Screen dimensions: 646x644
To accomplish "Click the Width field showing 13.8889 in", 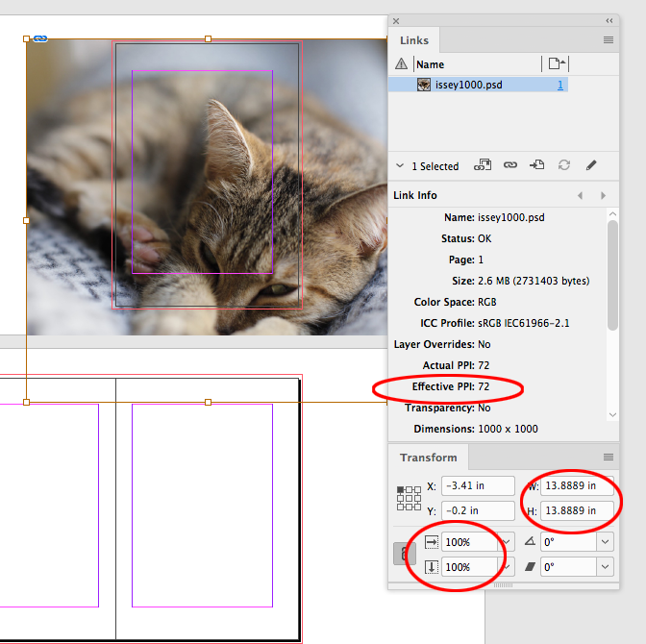I will (577, 485).
